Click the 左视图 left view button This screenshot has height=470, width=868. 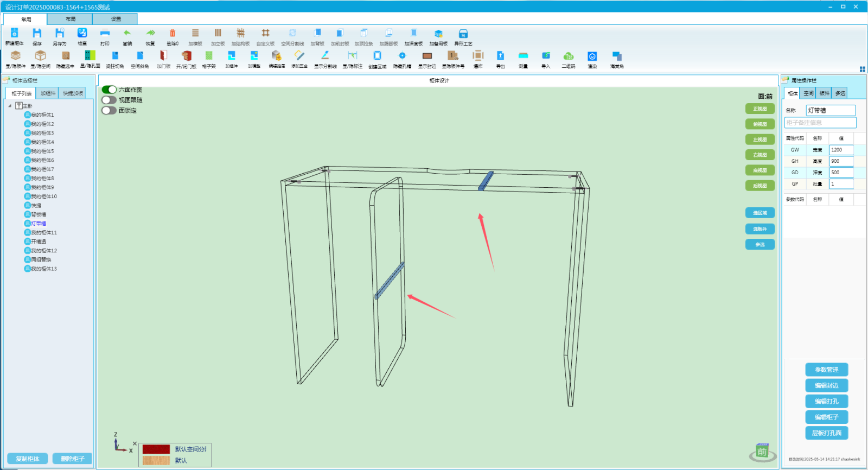coord(760,139)
